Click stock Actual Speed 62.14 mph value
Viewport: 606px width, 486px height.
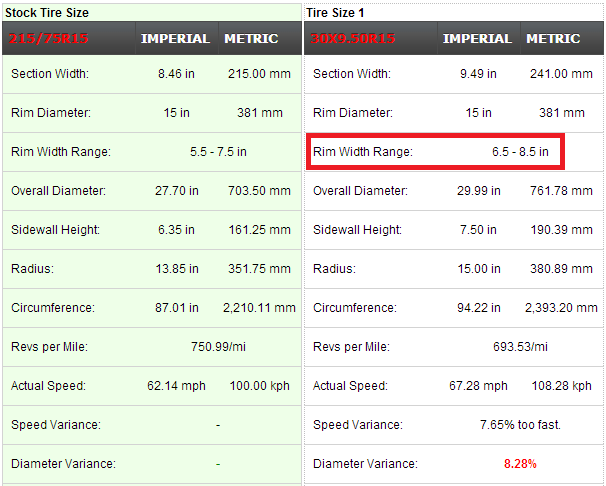click(x=178, y=386)
